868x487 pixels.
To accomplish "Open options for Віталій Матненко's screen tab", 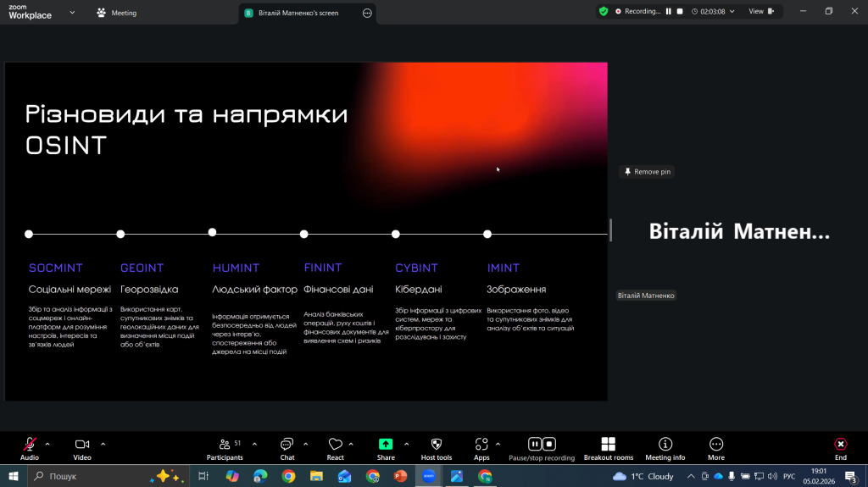I will 367,13.
